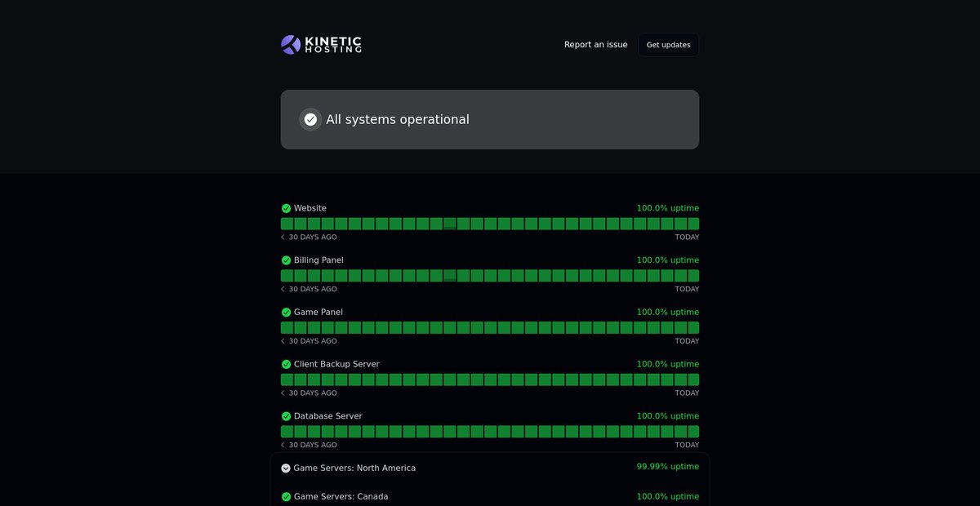Click the Game Servers: North America label

pos(354,468)
